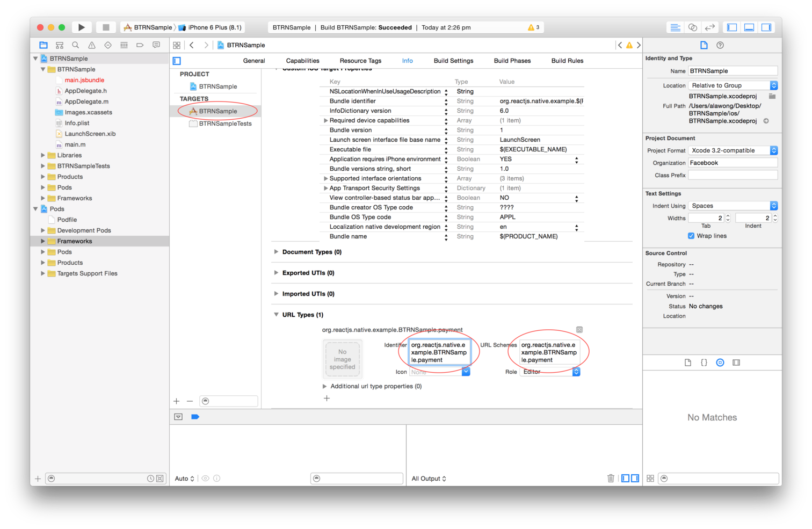Screen dimensions: 812x529
Task: Hide the project and targets list
Action: [177, 61]
